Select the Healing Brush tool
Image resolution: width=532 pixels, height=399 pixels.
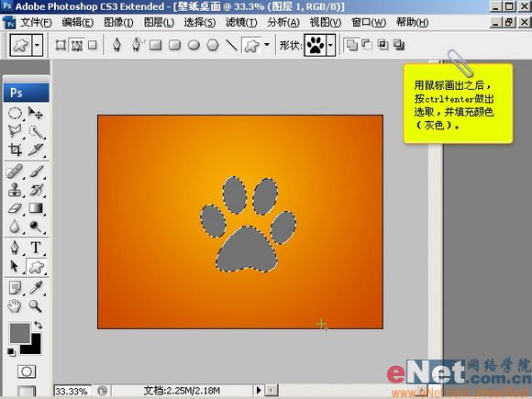(15, 172)
